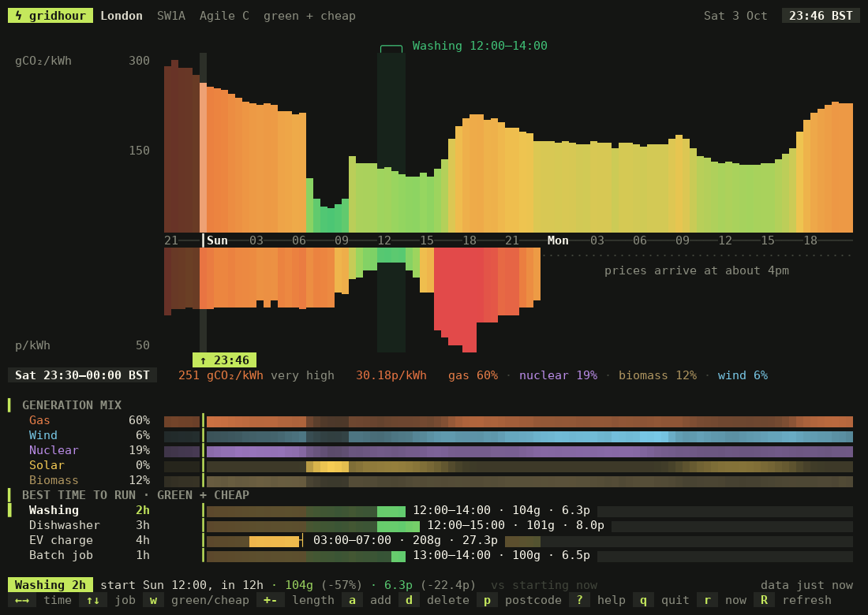Click the GENERATION MIX section header
Viewport: 868px width, 615px height.
coord(71,404)
